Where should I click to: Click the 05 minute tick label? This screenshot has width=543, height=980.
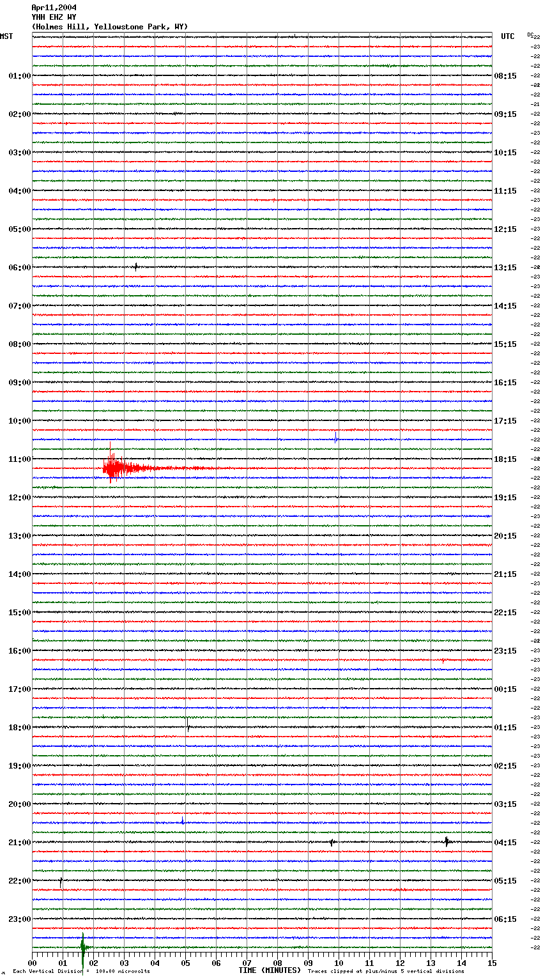click(185, 963)
